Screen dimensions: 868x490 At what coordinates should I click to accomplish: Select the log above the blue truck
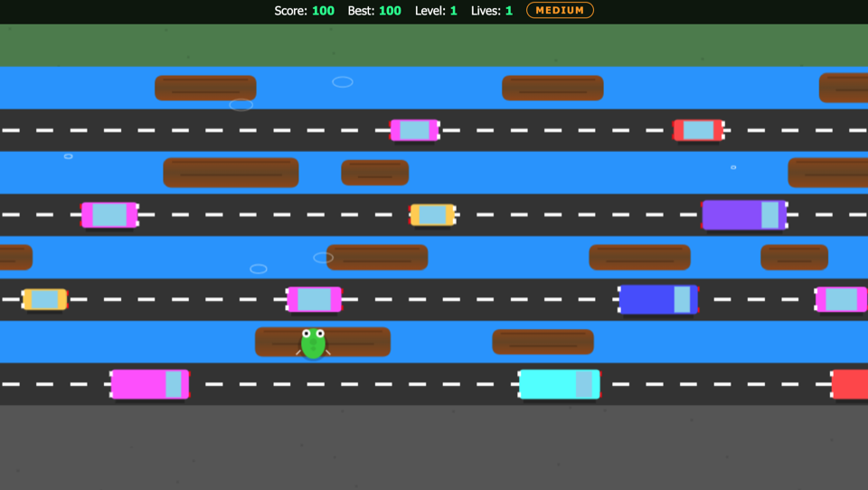coord(640,258)
